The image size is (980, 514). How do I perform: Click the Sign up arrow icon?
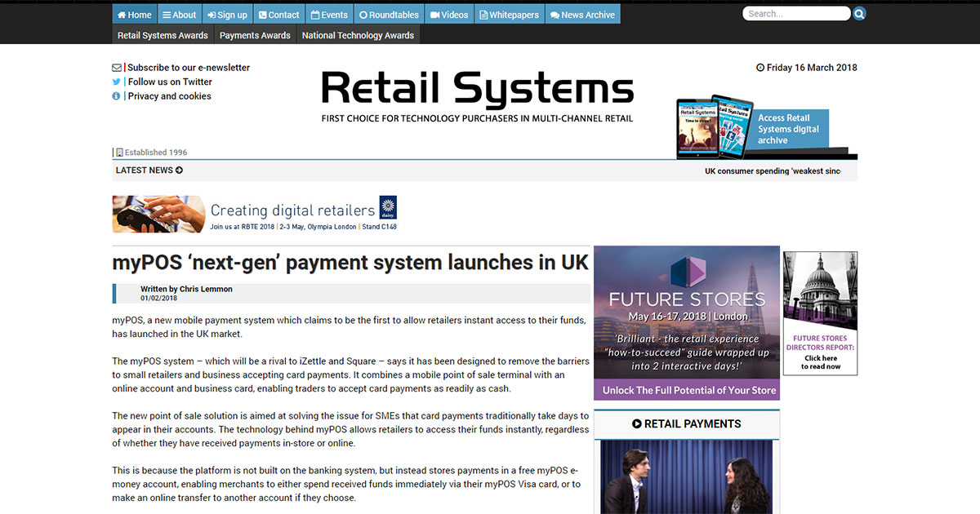point(211,15)
